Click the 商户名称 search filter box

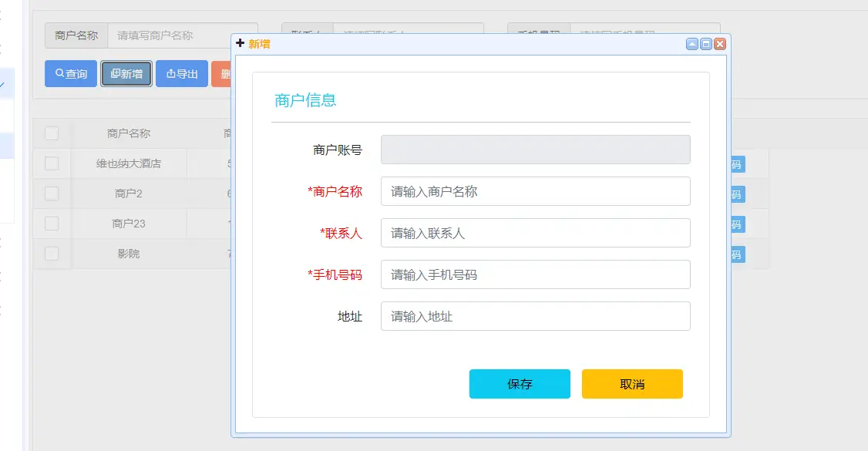[182, 35]
